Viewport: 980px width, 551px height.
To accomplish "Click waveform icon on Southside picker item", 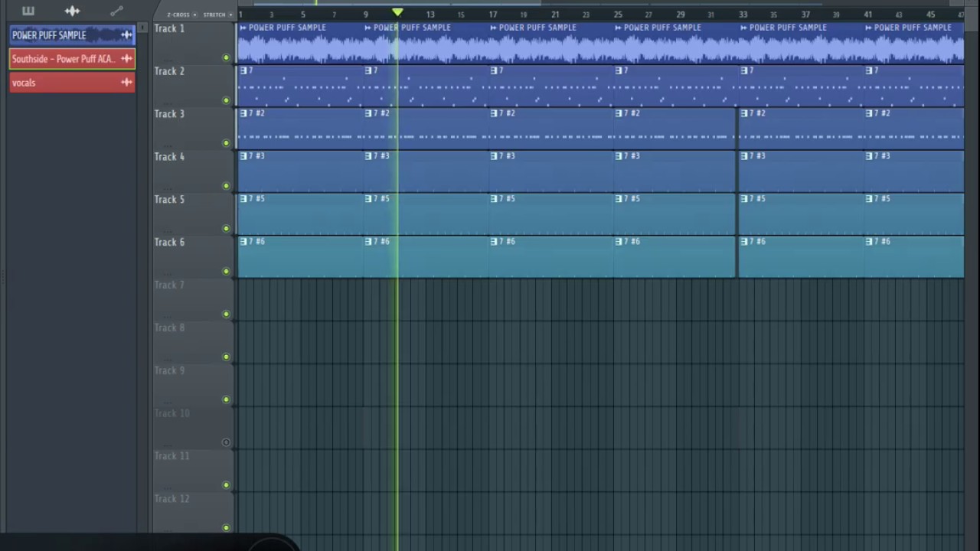I will click(x=126, y=58).
